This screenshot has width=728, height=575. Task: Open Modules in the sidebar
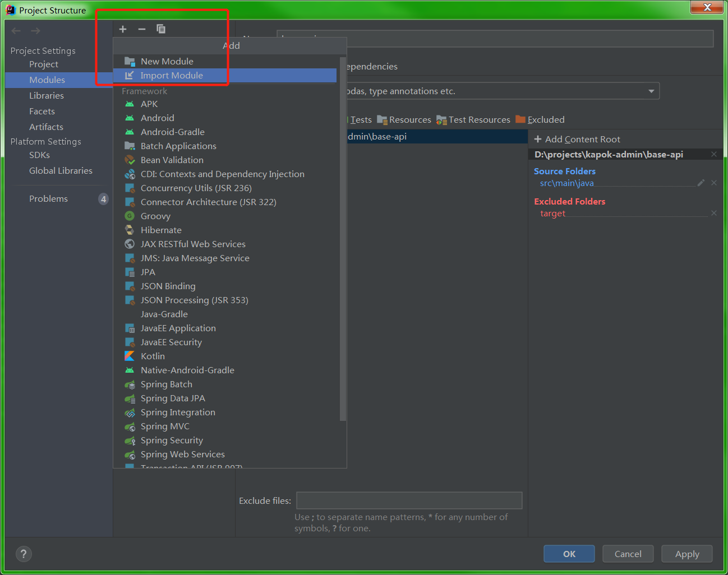click(59, 80)
